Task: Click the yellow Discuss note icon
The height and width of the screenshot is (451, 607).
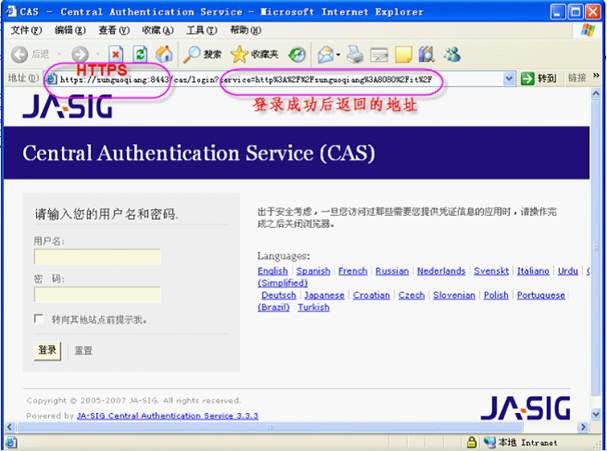Action: pyautogui.click(x=403, y=55)
